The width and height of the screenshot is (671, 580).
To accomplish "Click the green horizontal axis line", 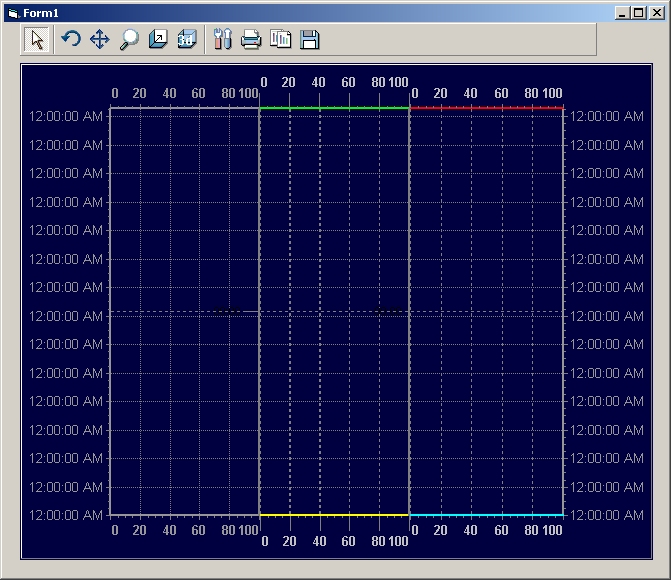I will (334, 108).
